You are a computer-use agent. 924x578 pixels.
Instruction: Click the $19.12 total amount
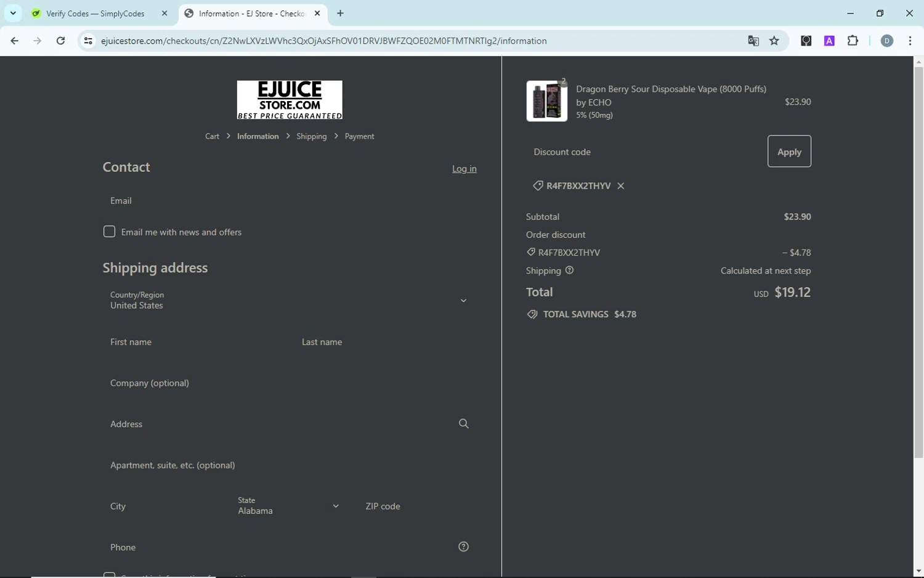tap(792, 292)
